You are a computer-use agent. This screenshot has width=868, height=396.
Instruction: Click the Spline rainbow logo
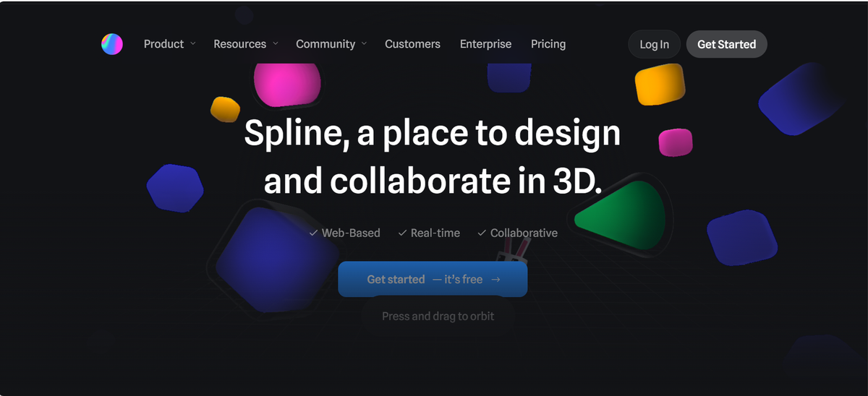click(x=112, y=44)
